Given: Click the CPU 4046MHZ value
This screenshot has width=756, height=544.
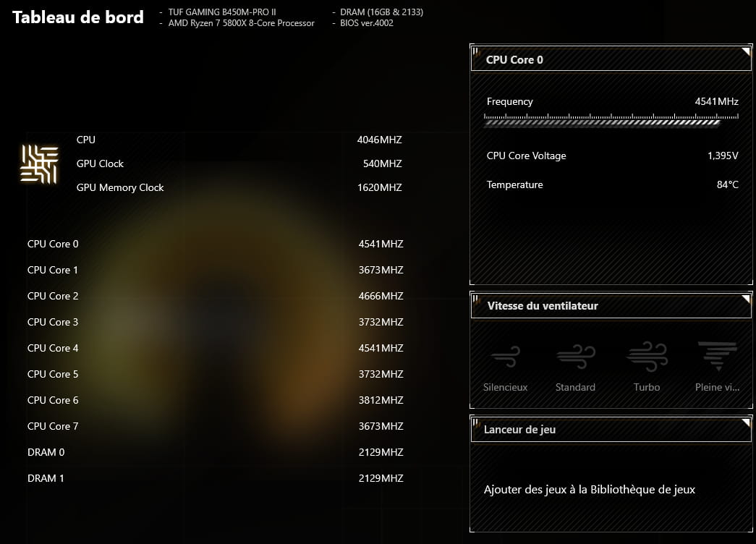Looking at the screenshot, I should pos(379,140).
